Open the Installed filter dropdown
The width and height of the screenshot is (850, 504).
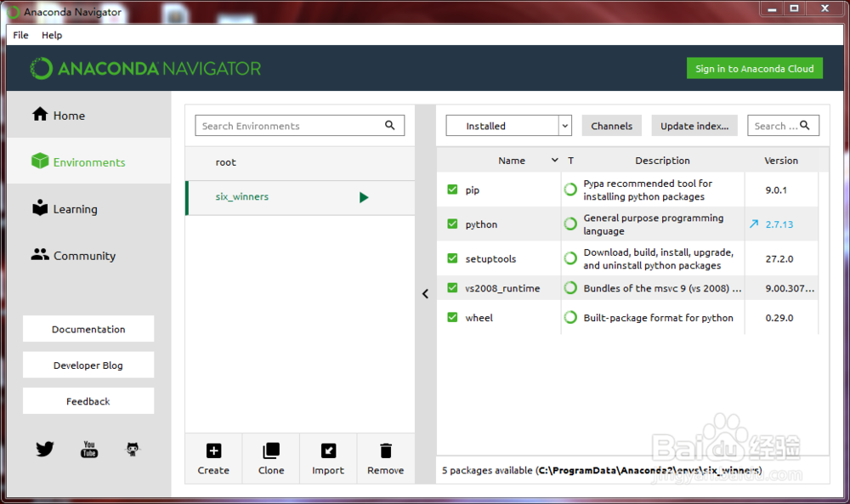pos(508,126)
